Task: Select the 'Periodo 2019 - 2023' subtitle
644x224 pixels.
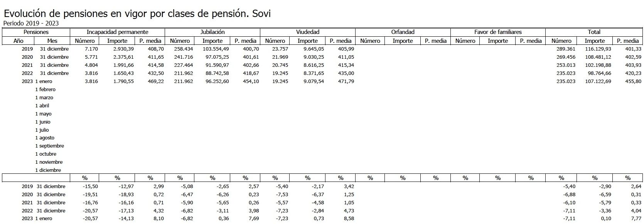Action: coord(31,23)
